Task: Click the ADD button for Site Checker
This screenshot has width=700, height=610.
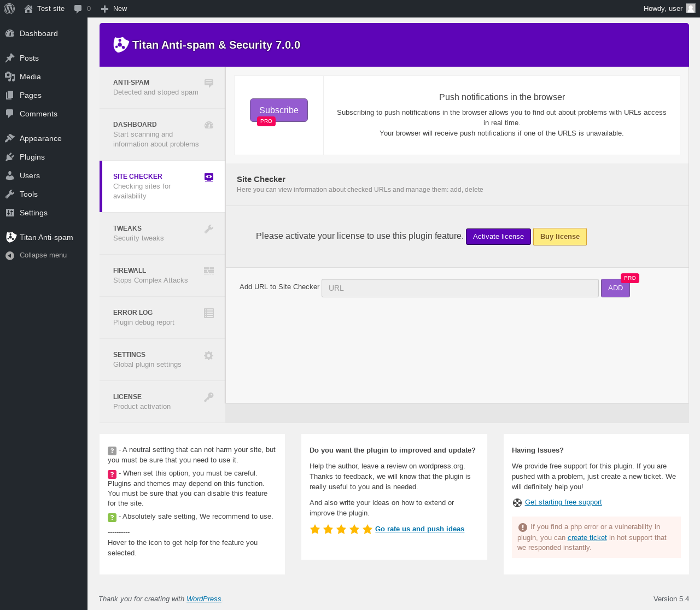Action: tap(615, 288)
